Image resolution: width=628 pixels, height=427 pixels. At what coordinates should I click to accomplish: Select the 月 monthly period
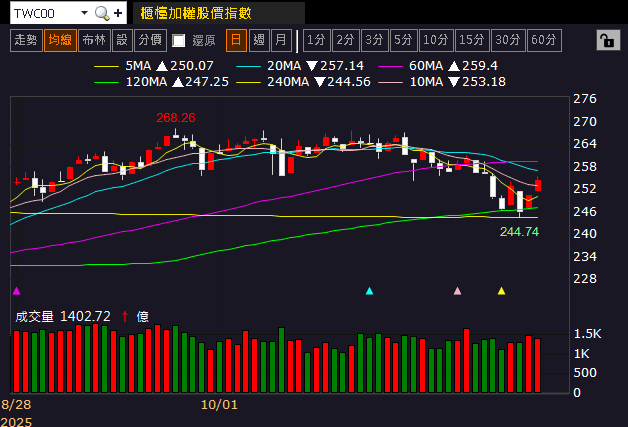click(x=281, y=40)
